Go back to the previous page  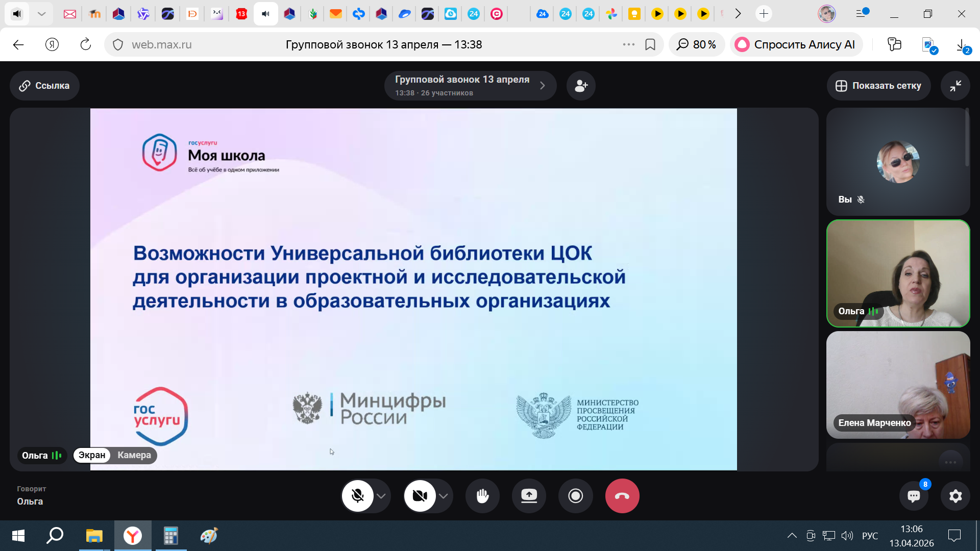18,45
